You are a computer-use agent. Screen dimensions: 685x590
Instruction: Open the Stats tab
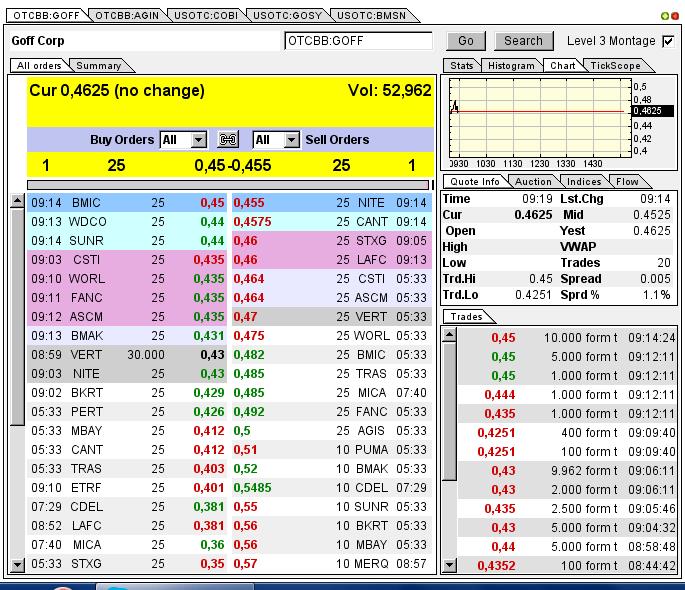click(x=462, y=66)
